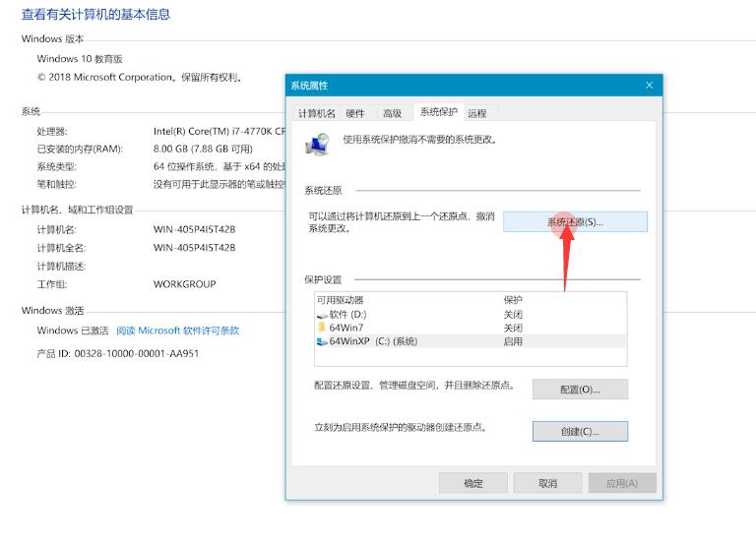
Task: Switch to the 高级 tab
Action: [x=392, y=113]
